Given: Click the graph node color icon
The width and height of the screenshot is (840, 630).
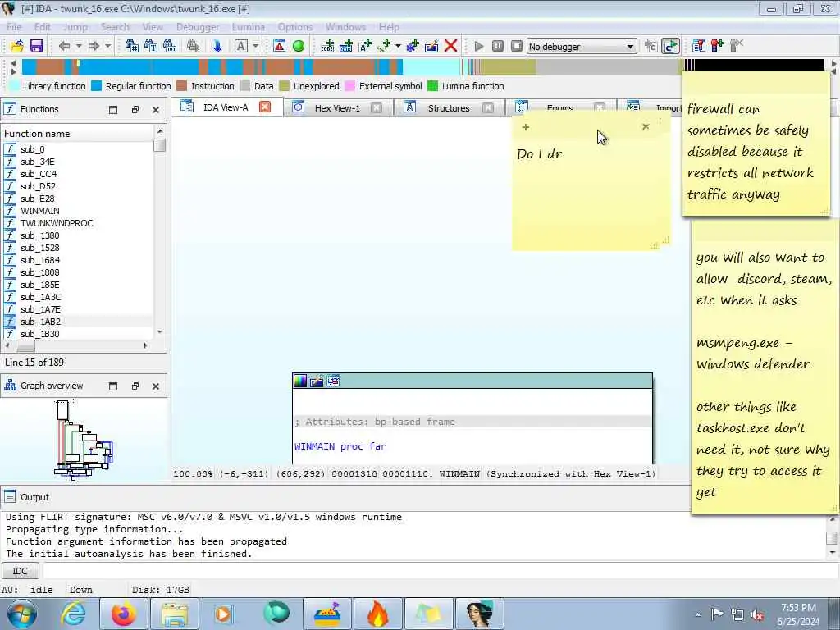Looking at the screenshot, I should click(x=300, y=381).
